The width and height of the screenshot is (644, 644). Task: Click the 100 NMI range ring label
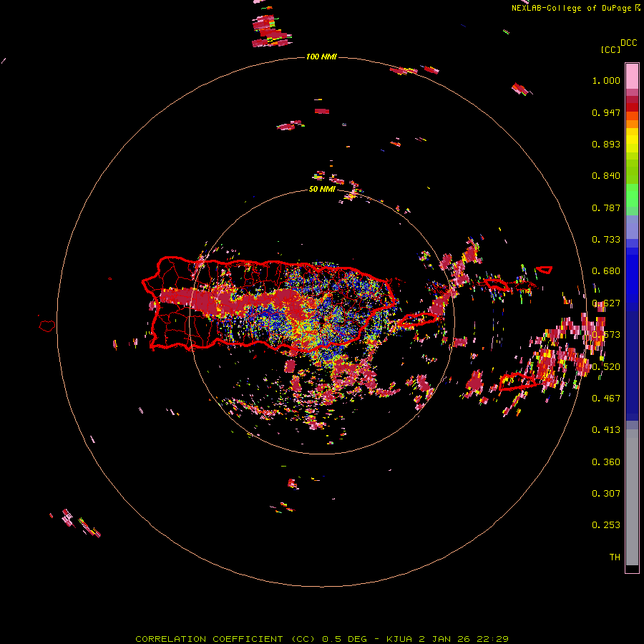pyautogui.click(x=321, y=57)
